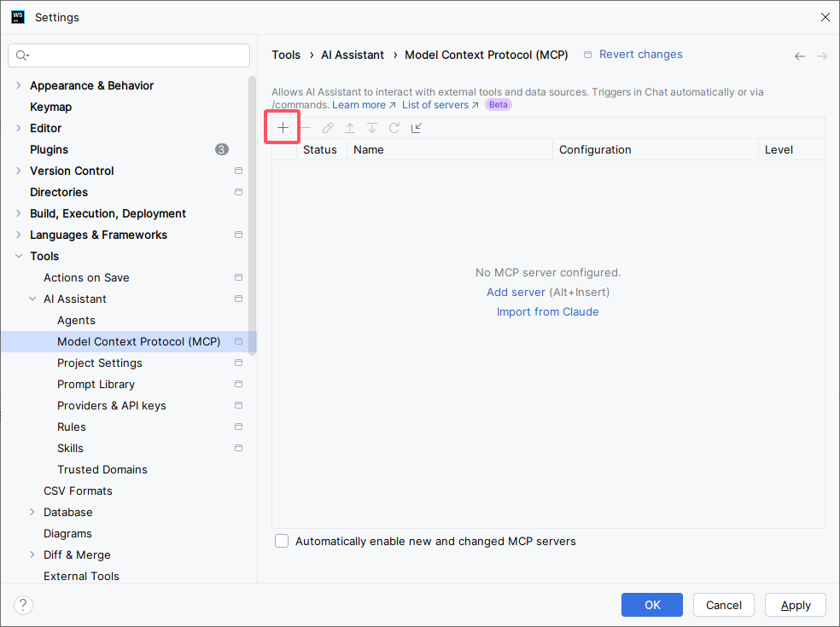Click the icon left of Revert changes
This screenshot has height=627, width=840.
coord(587,55)
